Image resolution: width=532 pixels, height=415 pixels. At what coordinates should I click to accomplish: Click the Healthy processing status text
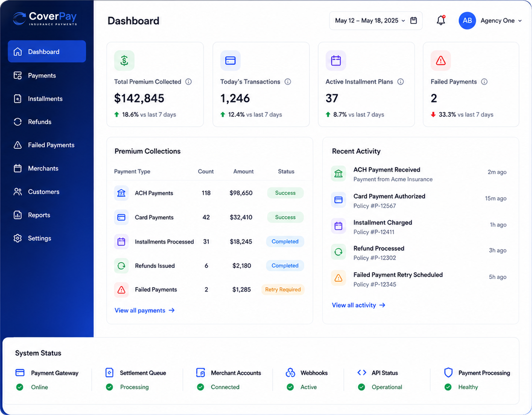point(468,387)
